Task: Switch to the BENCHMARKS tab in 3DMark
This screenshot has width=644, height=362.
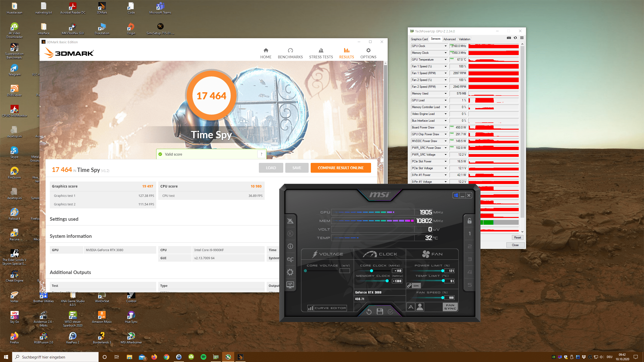Action: (290, 53)
